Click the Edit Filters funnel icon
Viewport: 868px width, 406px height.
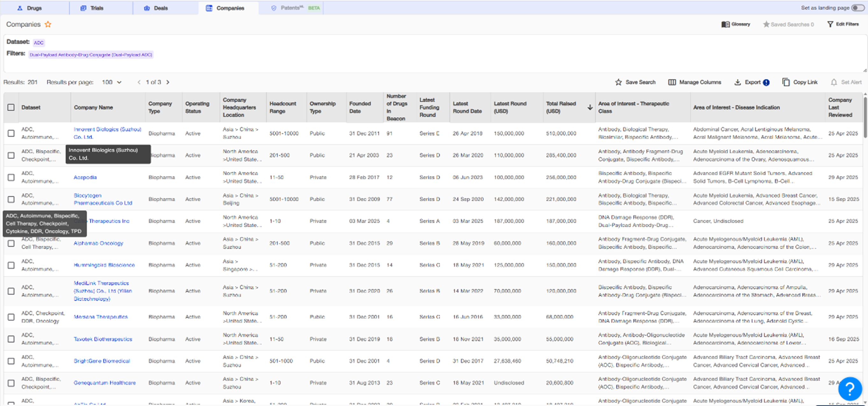[830, 24]
